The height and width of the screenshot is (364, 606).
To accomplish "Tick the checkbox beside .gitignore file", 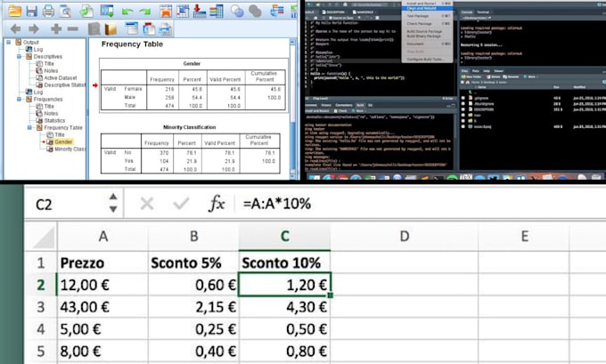I will coord(463,98).
